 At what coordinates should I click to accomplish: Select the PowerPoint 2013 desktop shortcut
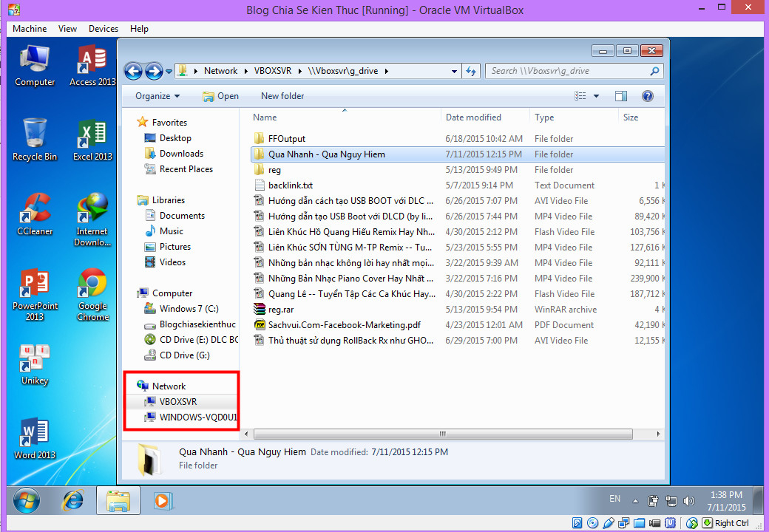pyautogui.click(x=34, y=294)
